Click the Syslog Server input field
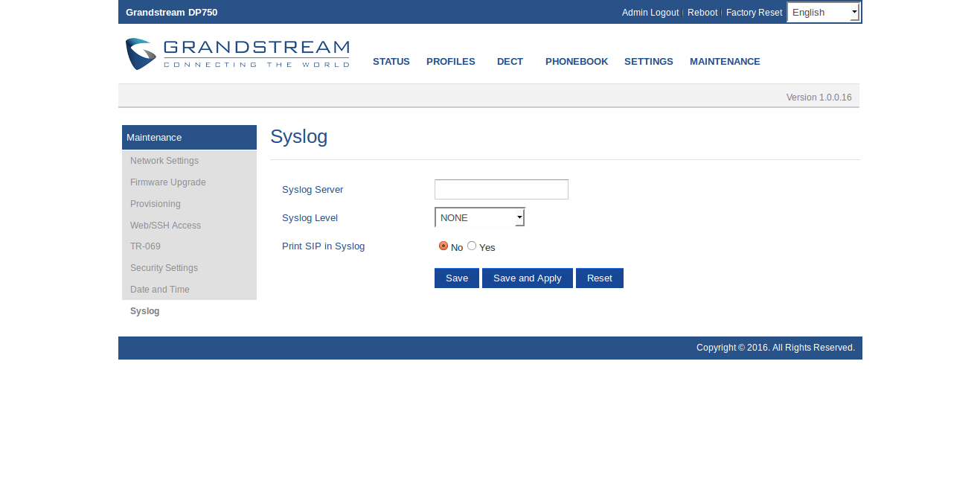Screen dimensions: 980x501 pos(501,189)
